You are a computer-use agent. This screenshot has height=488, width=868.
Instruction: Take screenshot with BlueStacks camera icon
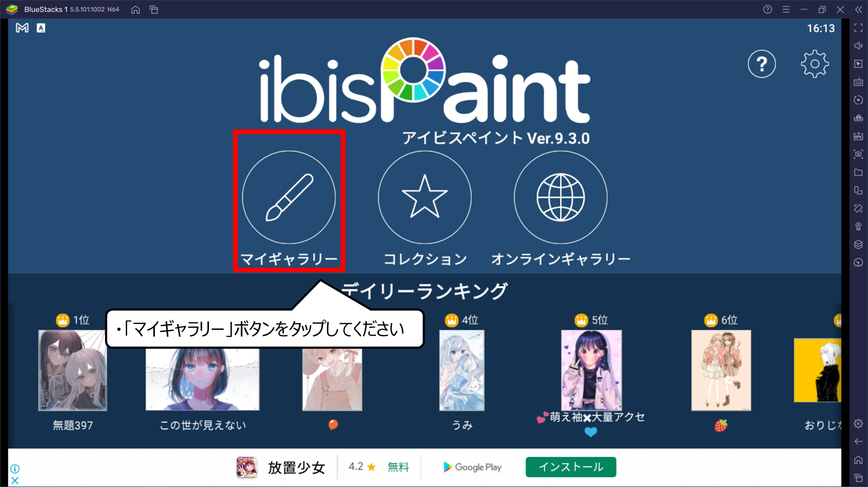click(x=858, y=154)
